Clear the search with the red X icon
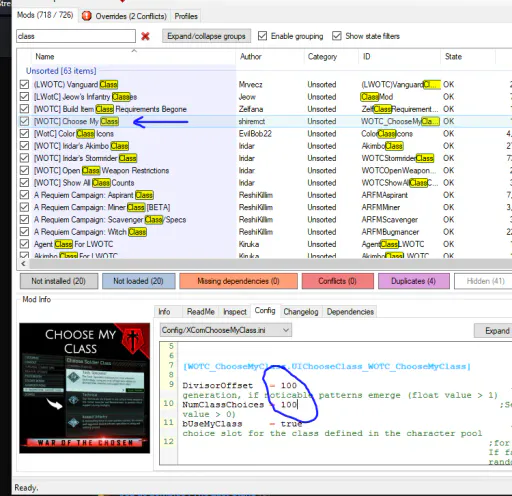The width and height of the screenshot is (512, 496). [145, 36]
